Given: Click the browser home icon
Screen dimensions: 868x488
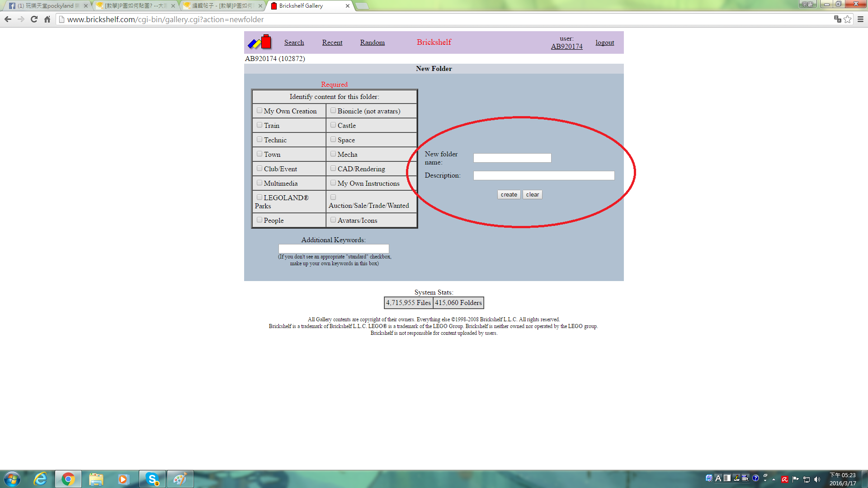Looking at the screenshot, I should [47, 19].
